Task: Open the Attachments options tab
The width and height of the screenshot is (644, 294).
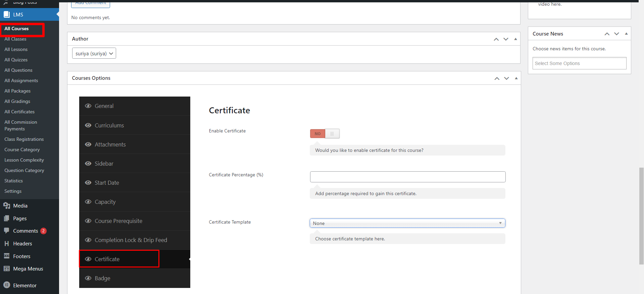Action: coord(135,144)
